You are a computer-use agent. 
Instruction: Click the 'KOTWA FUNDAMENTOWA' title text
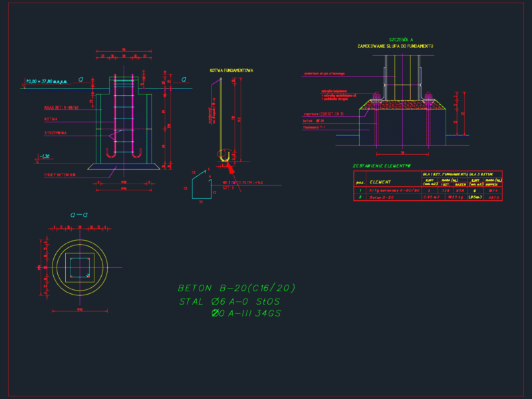(x=231, y=70)
